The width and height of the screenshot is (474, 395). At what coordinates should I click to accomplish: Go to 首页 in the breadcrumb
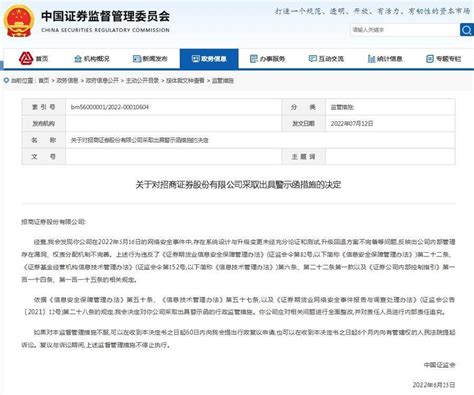coord(43,80)
